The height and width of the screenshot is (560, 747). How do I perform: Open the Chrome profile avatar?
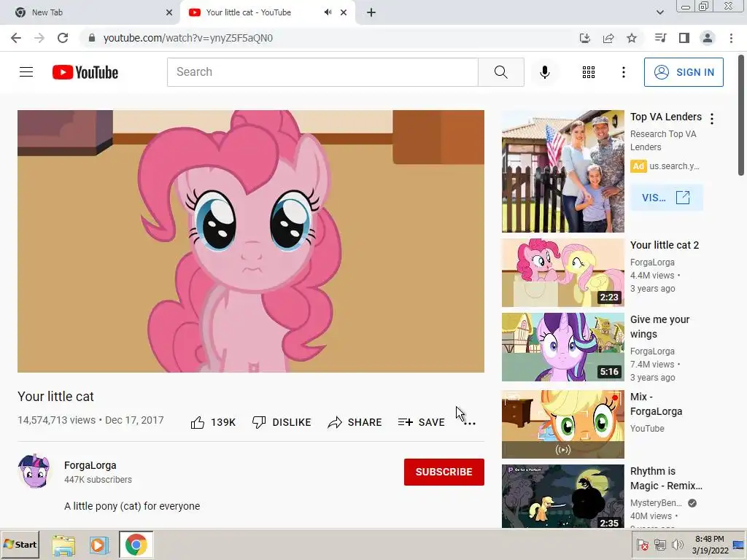click(708, 38)
